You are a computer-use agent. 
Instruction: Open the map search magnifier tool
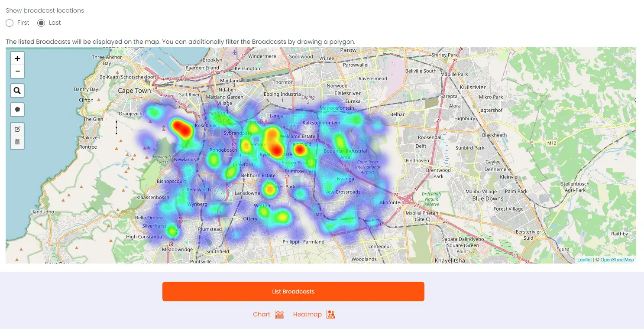[17, 91]
